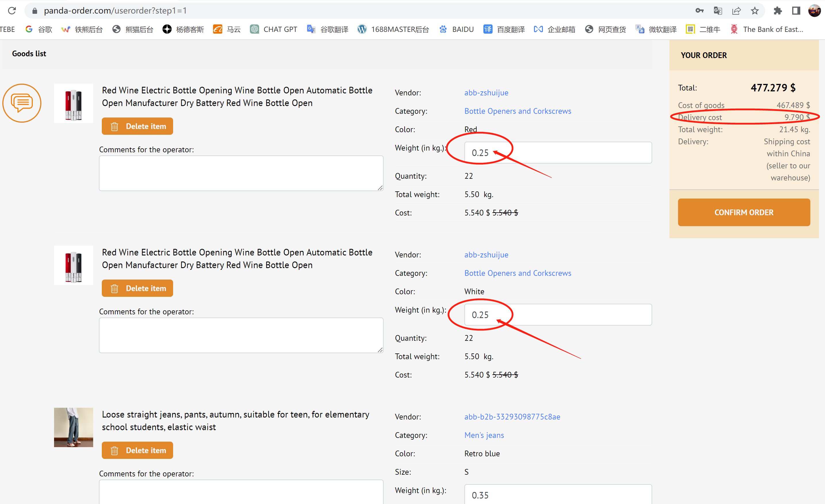This screenshot has width=825, height=504.
Task: Open the profile avatar menu
Action: [814, 11]
